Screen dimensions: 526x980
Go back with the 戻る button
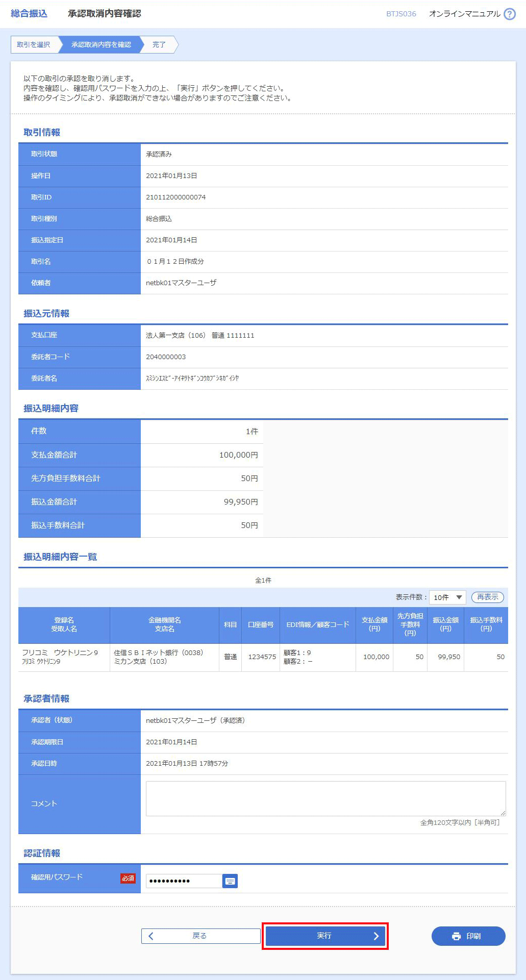click(201, 936)
